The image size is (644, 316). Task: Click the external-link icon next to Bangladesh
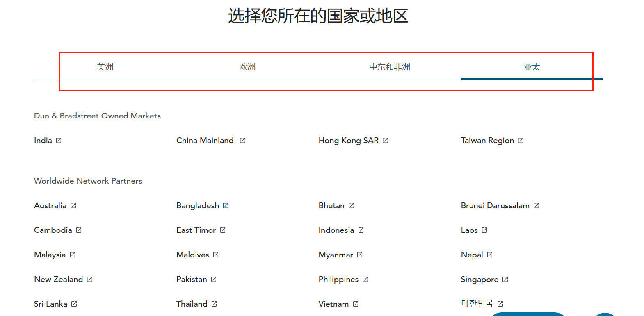pyautogui.click(x=226, y=205)
